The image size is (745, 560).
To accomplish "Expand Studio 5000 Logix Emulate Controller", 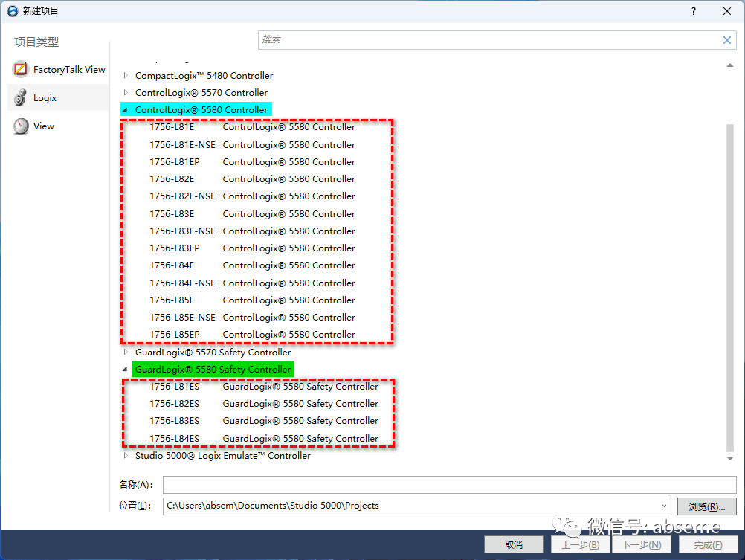I will [x=125, y=455].
